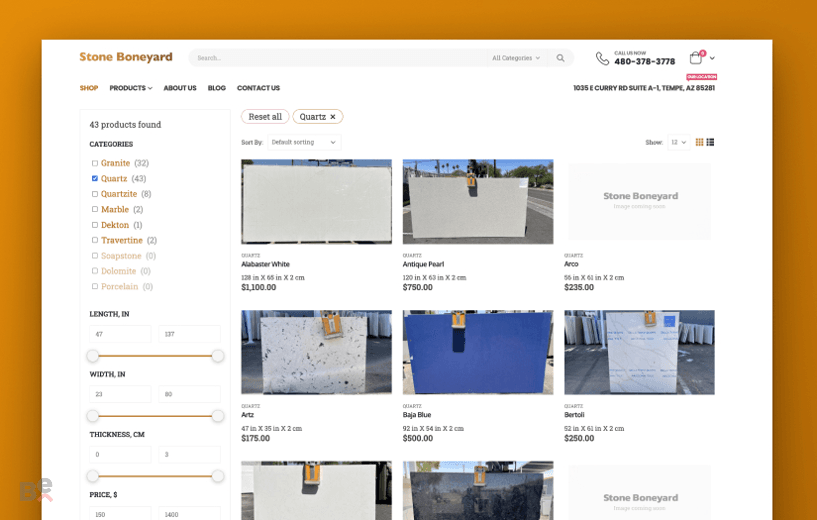Expand the cart dropdown arrow

[712, 58]
